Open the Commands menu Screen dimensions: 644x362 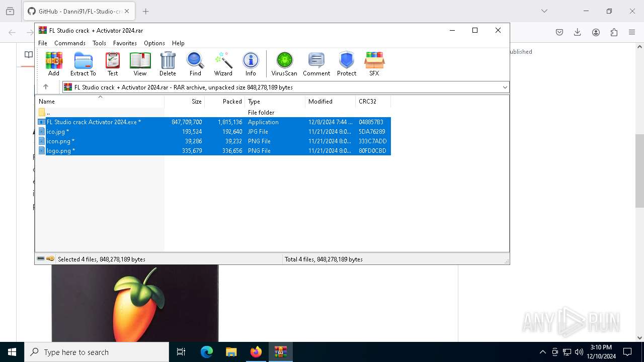point(70,43)
